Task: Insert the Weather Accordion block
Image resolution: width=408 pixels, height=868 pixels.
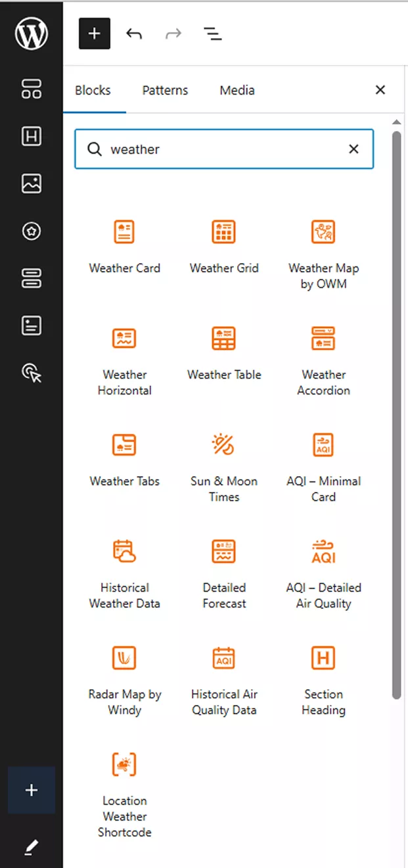Action: 323,362
